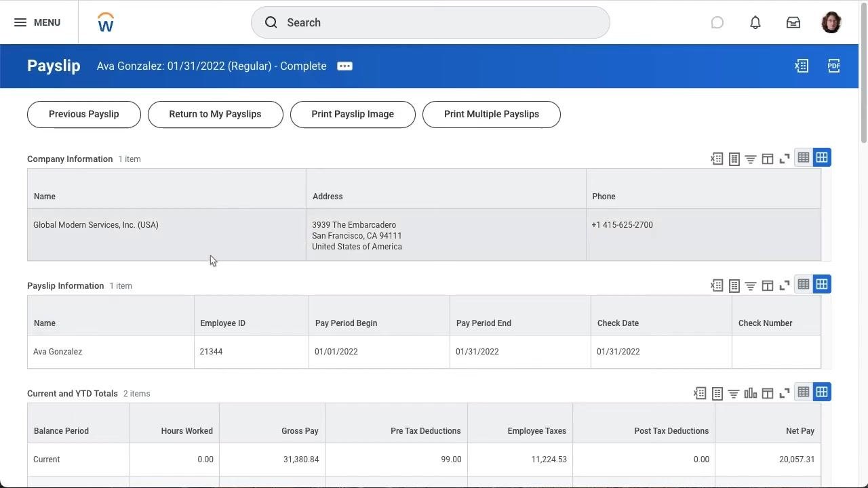Click the phone number +1 415-625-2700
The height and width of the screenshot is (488, 868).
point(622,225)
